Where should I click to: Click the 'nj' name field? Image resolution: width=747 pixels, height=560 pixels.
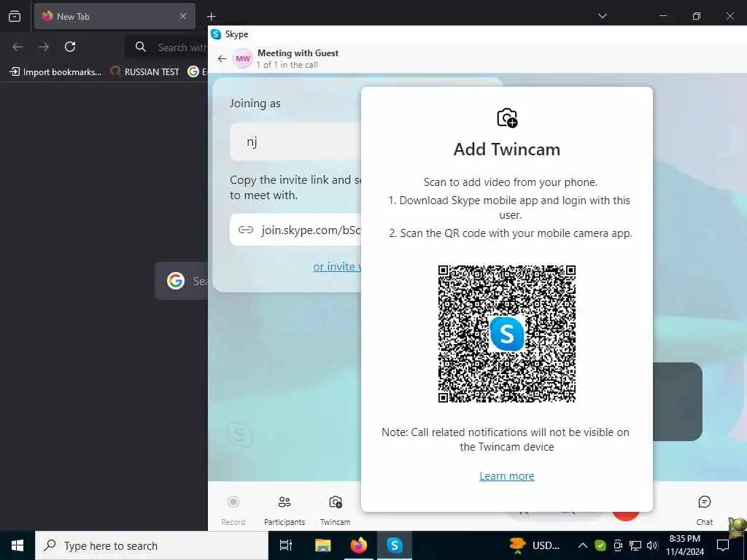pyautogui.click(x=295, y=141)
